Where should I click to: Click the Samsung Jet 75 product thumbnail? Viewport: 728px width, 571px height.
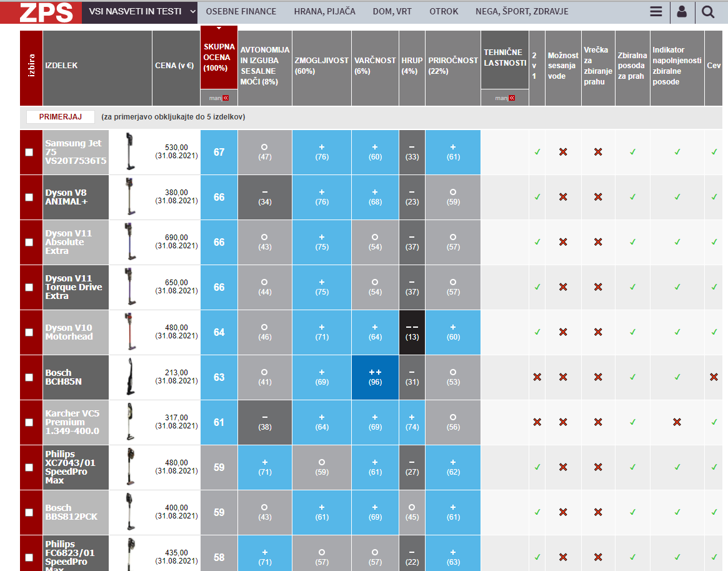point(131,152)
